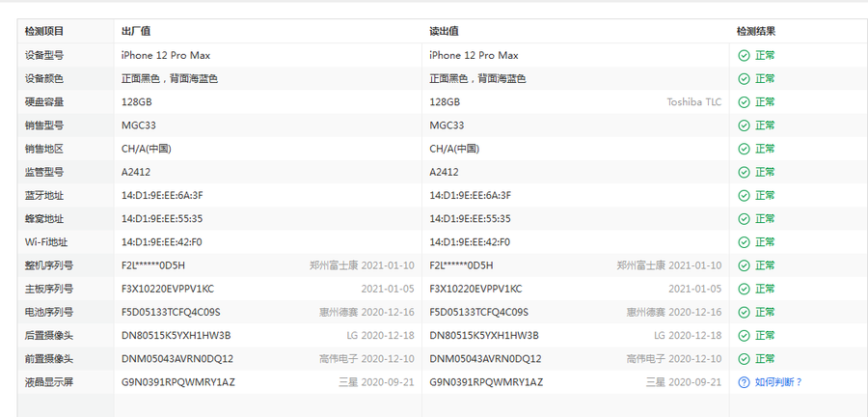Click the 检测项目 column header
The height and width of the screenshot is (417, 868).
pyautogui.click(x=44, y=32)
